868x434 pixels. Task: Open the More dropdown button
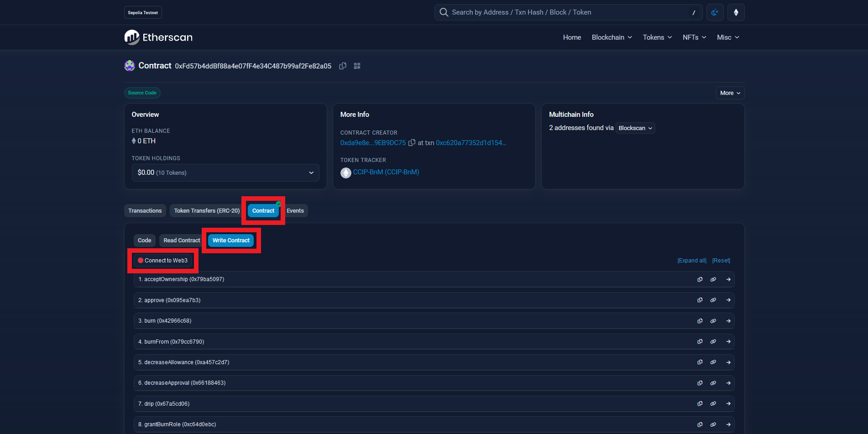point(730,93)
